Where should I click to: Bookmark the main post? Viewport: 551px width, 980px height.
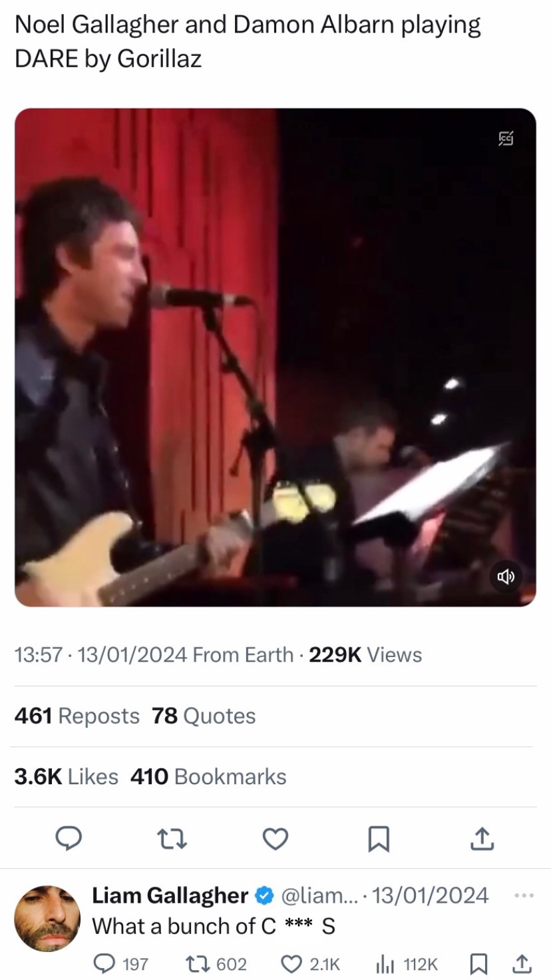[379, 839]
